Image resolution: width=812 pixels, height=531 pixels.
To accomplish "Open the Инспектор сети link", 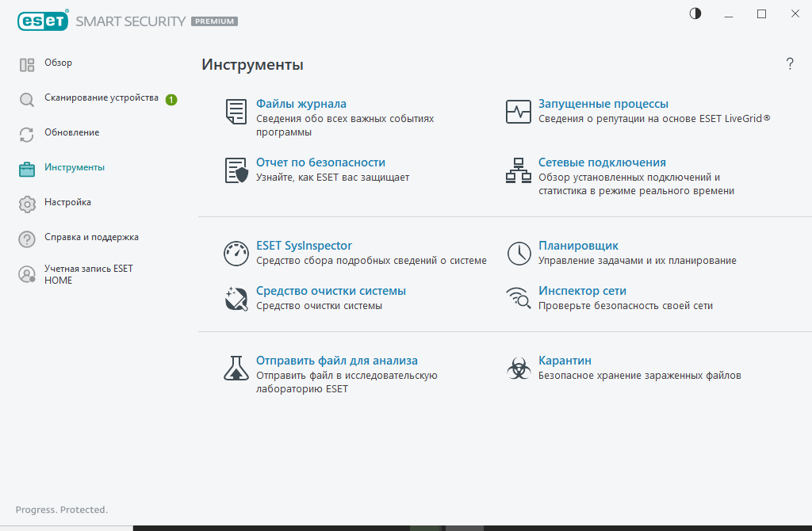I will 583,291.
